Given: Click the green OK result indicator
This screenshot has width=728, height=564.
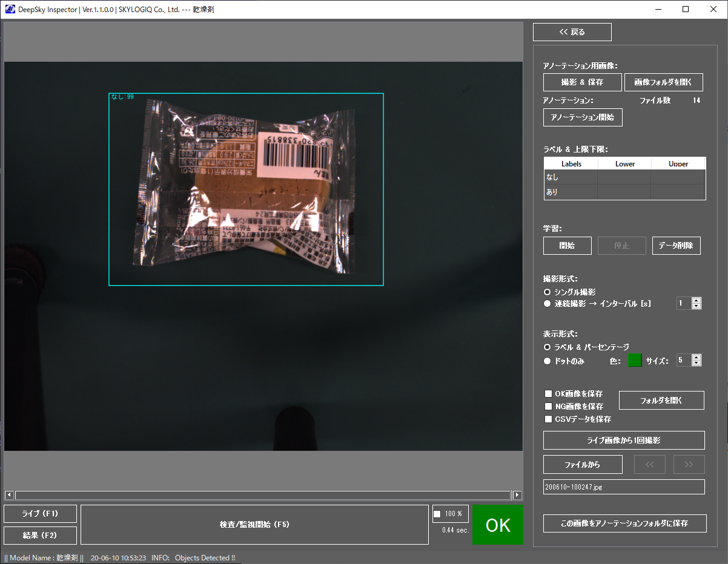Looking at the screenshot, I should 498,525.
